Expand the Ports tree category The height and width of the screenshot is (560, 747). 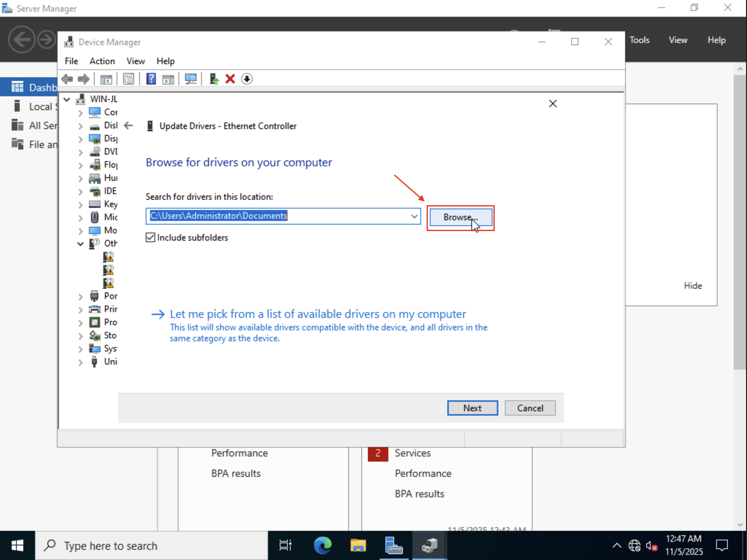click(x=80, y=297)
